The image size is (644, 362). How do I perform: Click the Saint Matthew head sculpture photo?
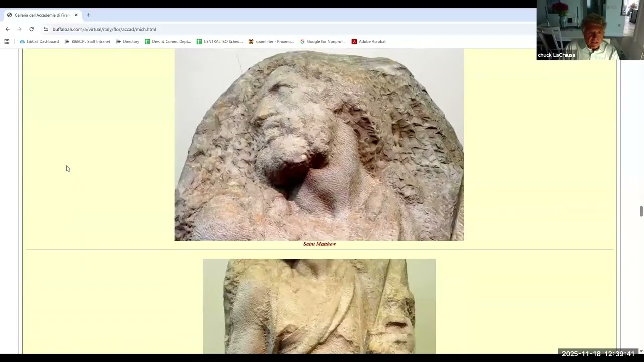click(x=319, y=145)
